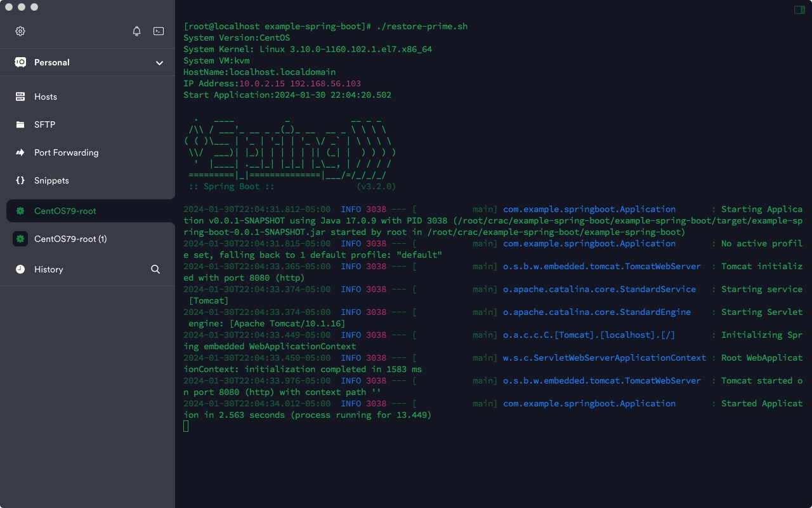812x508 pixels.
Task: Click timestamp 2024-01-30T22:04:31.812-05:00
Action: tap(257, 209)
